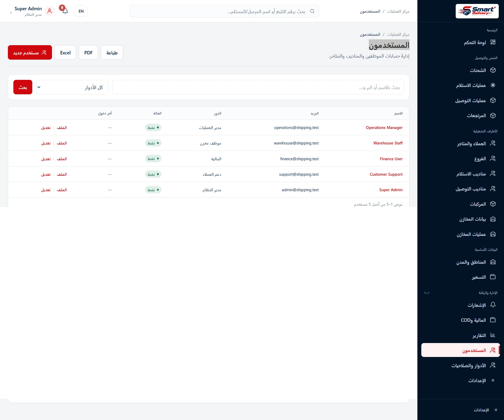
Task: Click the red بحث search button
Action: click(x=23, y=87)
